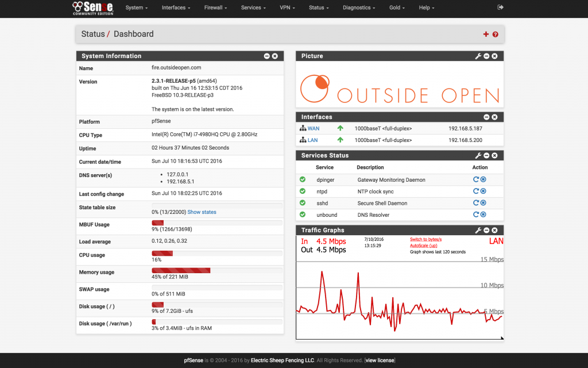Viewport: 588px width, 368px height.
Task: Expand the Firewall menu
Action: [x=215, y=7]
